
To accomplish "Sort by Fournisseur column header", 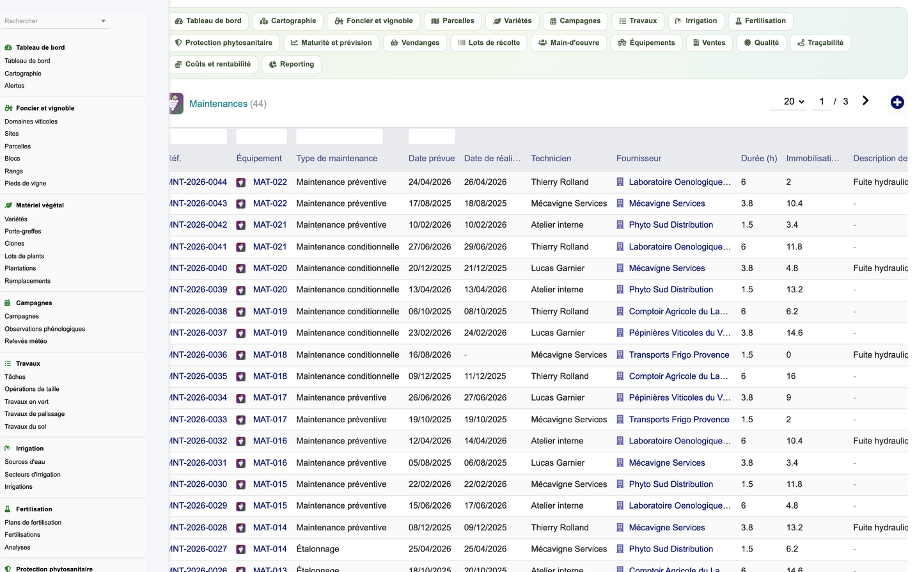I will click(x=639, y=159).
